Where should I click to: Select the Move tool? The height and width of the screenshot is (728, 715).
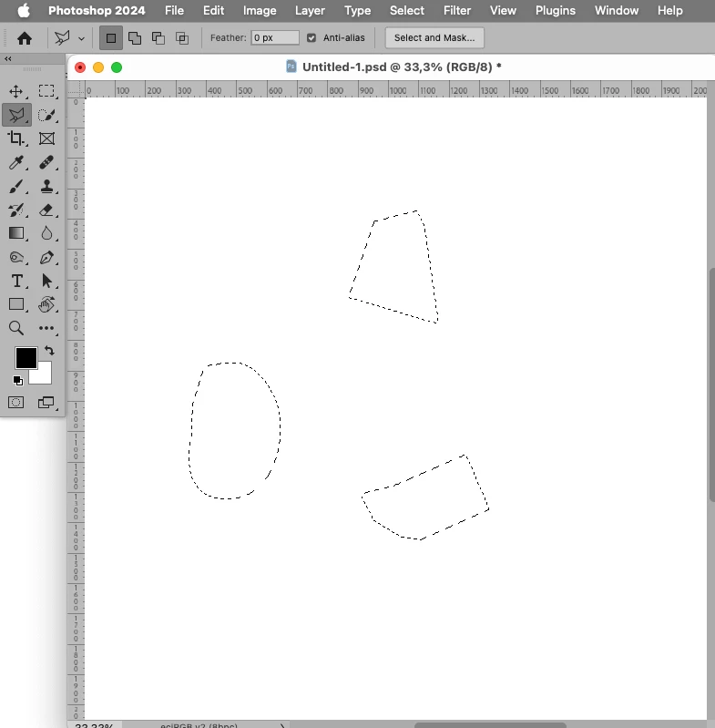point(16,91)
